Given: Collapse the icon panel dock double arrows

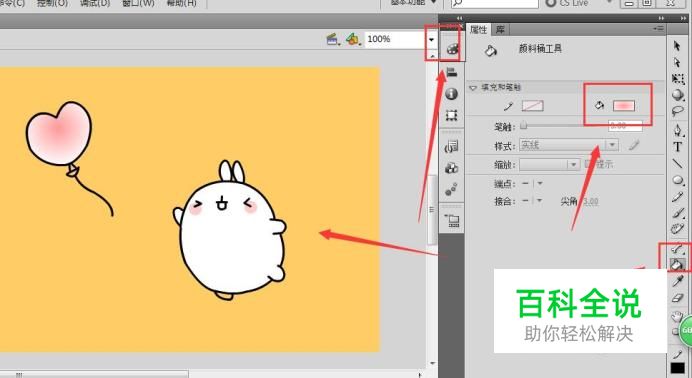Looking at the screenshot, I should click(459, 18).
